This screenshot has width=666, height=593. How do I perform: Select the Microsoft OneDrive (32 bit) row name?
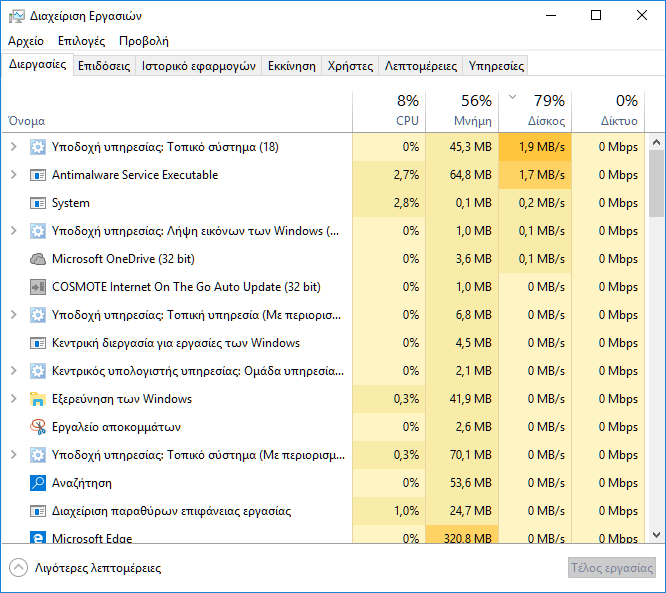point(123,259)
